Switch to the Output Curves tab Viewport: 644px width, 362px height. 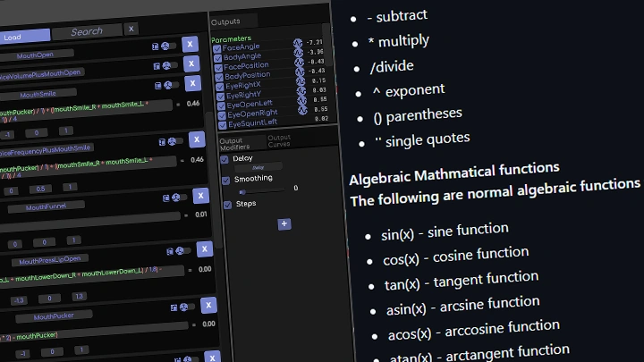coord(280,140)
